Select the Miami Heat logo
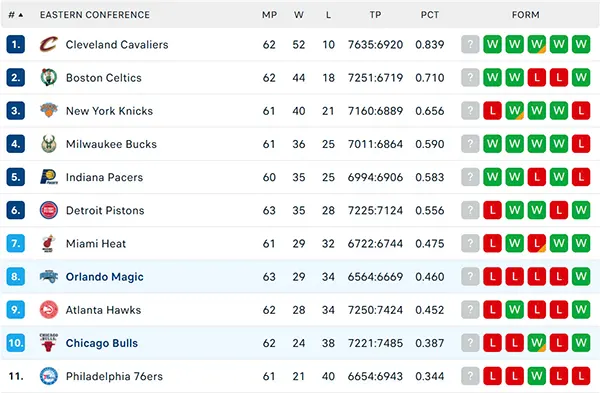The width and height of the screenshot is (600, 393). (49, 243)
